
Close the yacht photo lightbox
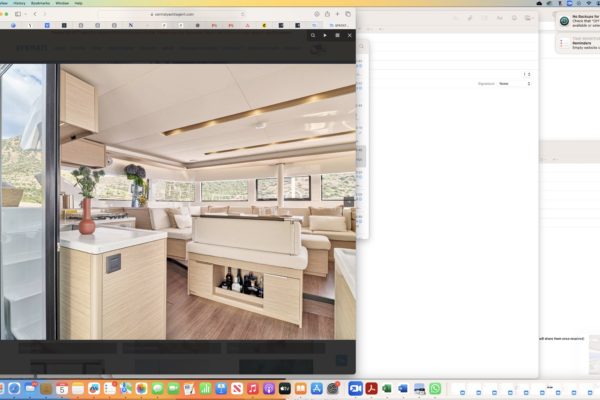tap(349, 35)
